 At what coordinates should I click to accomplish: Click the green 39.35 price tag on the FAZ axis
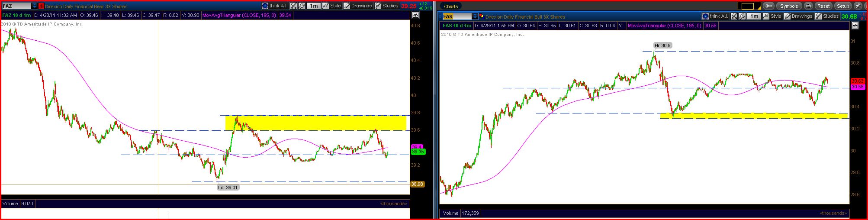coord(418,152)
